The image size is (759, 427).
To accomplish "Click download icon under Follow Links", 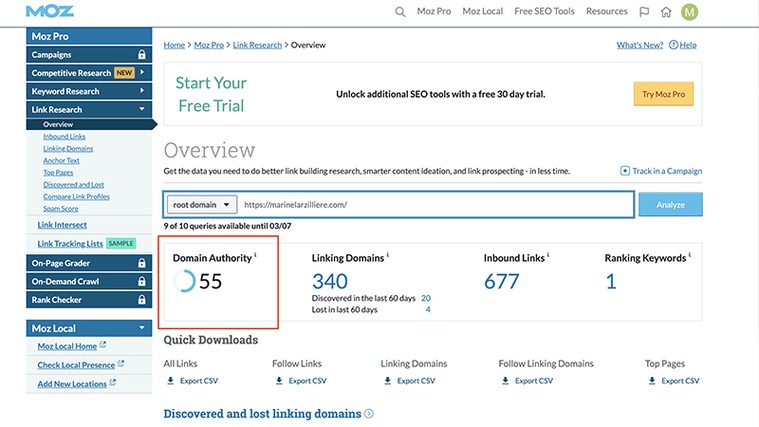I will 279,381.
